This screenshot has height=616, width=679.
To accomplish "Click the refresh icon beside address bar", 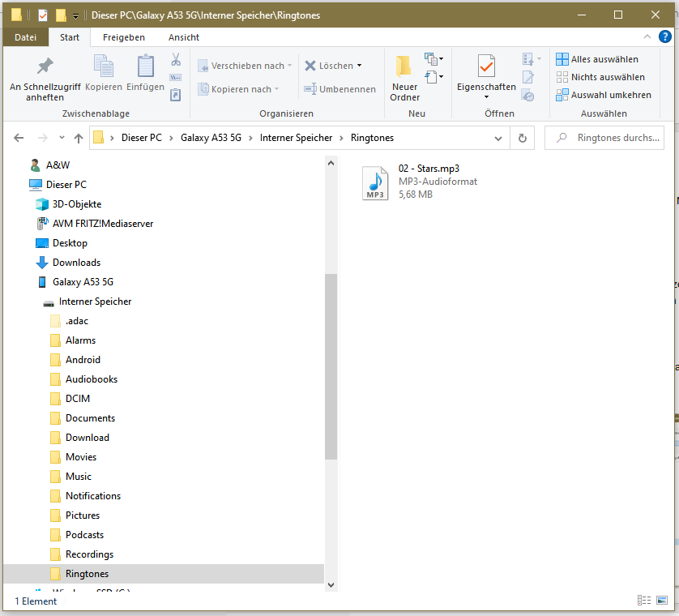I will click(523, 138).
